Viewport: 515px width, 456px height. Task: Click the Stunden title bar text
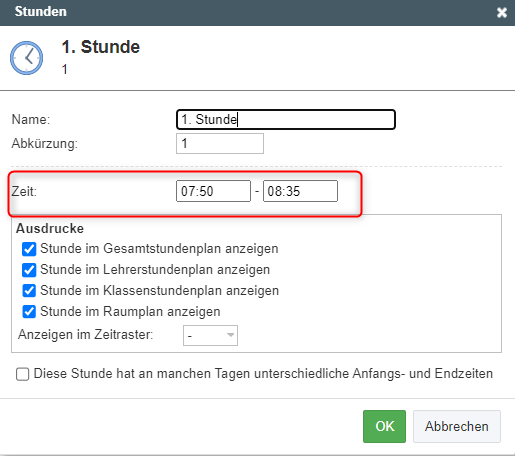click(x=41, y=12)
